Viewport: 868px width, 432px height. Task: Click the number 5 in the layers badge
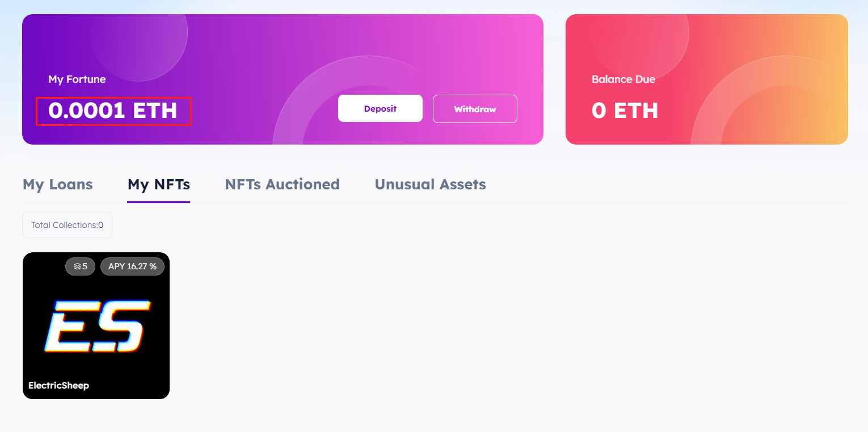click(x=85, y=266)
